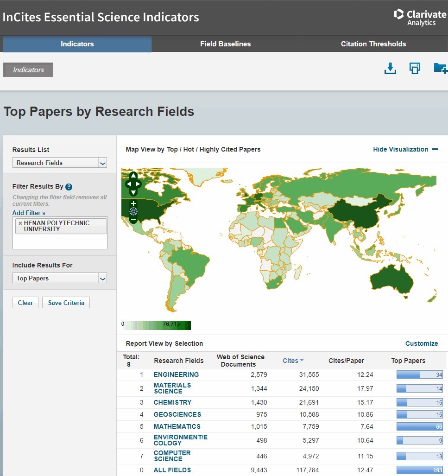The height and width of the screenshot is (476, 448).
Task: Click the save to folder icon
Action: [440, 68]
